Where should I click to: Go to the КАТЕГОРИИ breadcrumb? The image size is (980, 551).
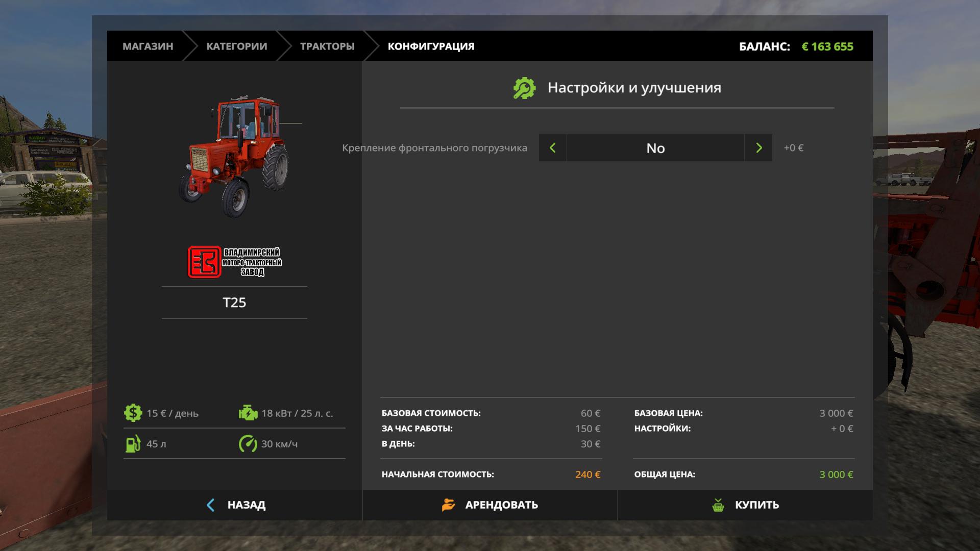point(236,46)
